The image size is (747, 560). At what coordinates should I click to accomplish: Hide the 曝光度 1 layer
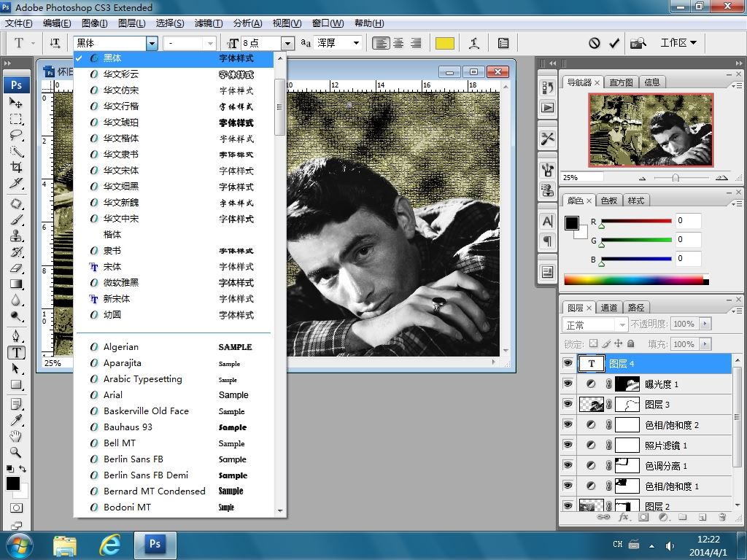click(x=568, y=384)
